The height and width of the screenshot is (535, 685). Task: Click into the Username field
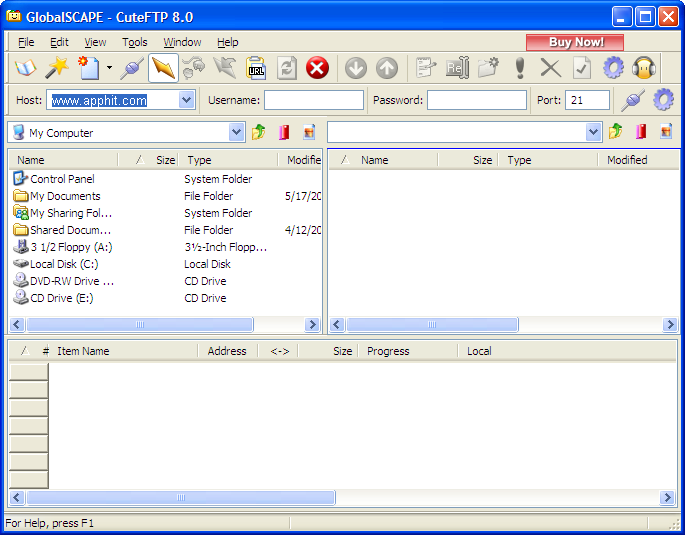[x=314, y=100]
